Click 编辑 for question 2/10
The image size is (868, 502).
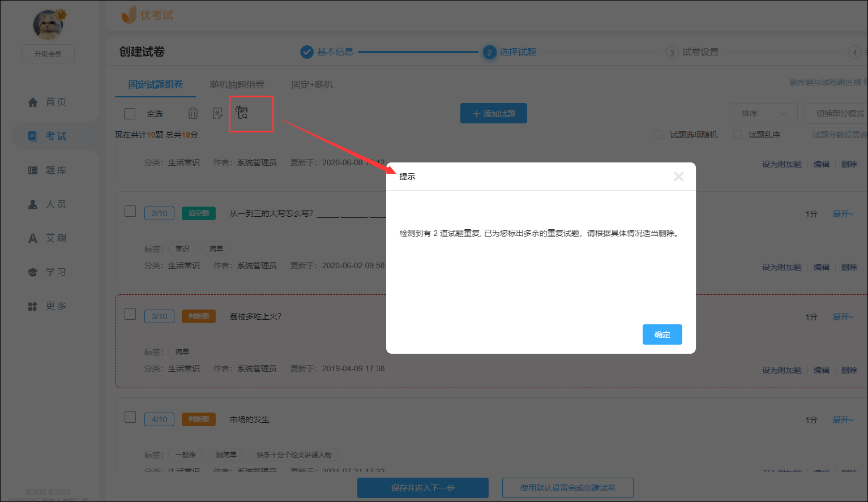(822, 267)
